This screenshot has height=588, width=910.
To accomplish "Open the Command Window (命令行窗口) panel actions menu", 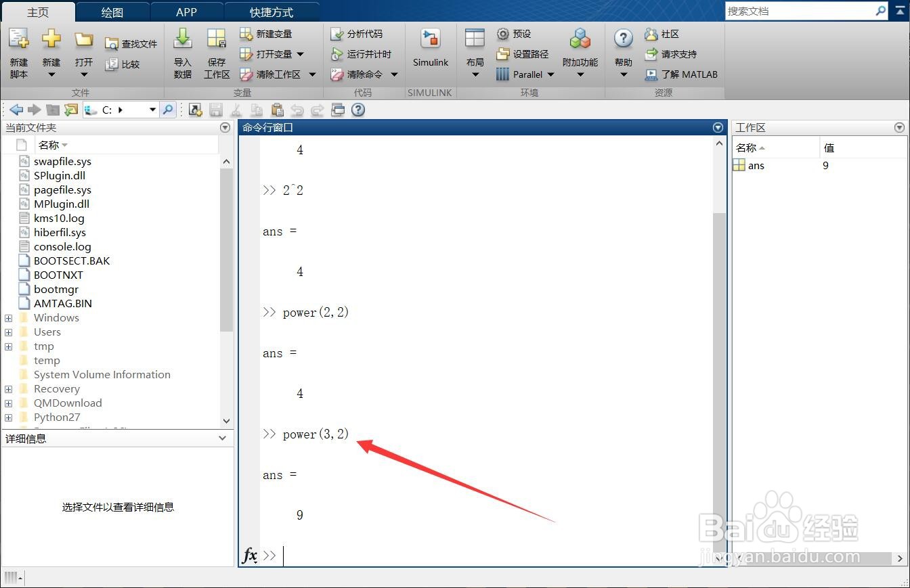I will click(x=718, y=127).
